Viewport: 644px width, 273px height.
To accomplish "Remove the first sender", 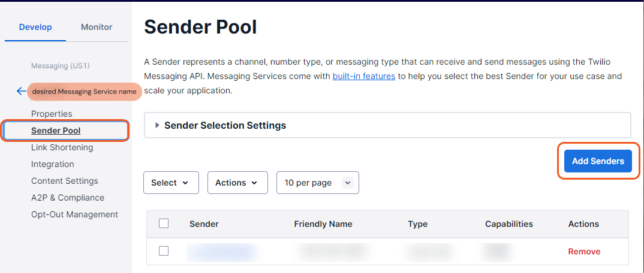I will tap(584, 251).
